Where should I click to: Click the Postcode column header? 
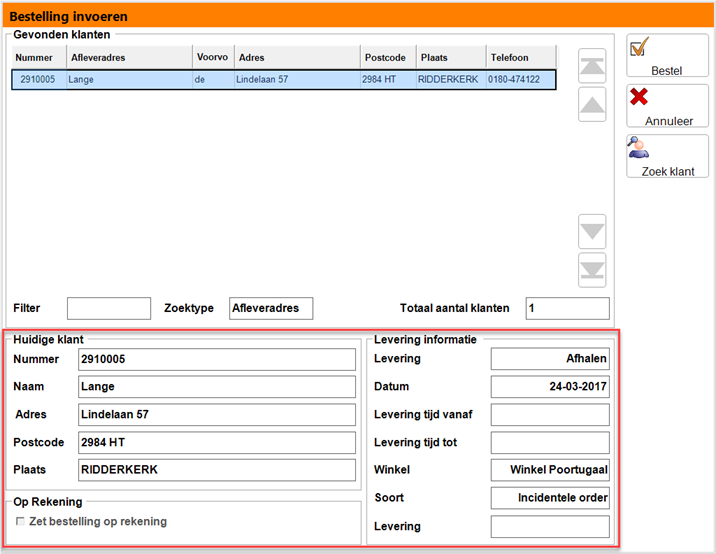tap(388, 58)
